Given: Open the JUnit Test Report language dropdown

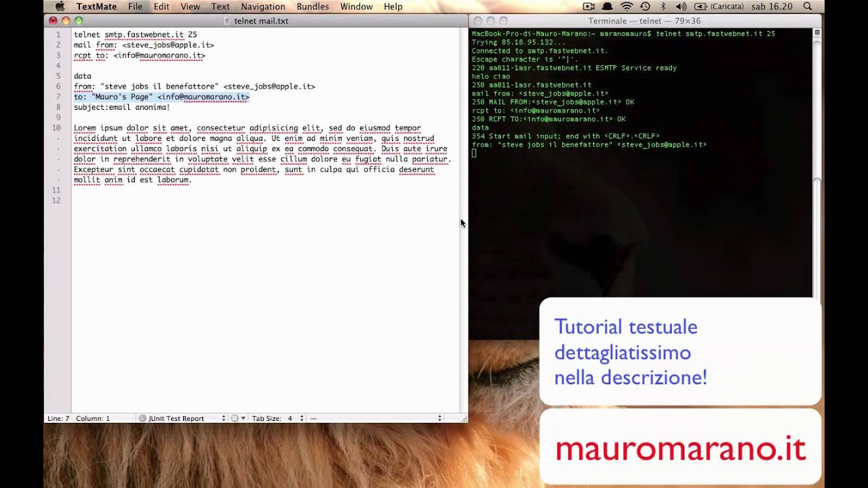Looking at the screenshot, I should (x=182, y=418).
